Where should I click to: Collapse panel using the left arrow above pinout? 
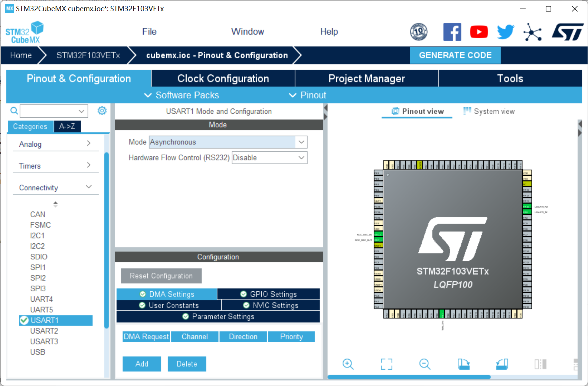[326, 108]
